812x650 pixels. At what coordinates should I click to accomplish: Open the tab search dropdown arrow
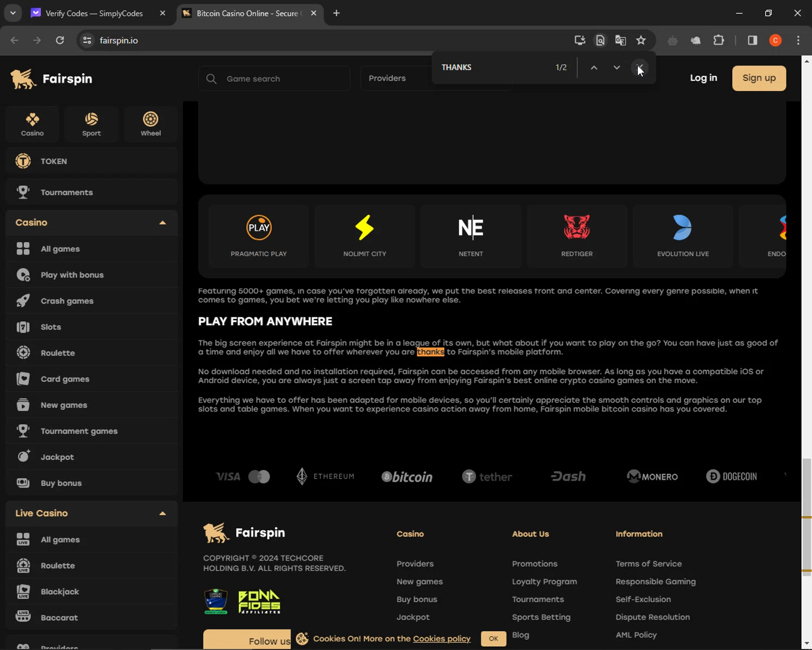(x=12, y=13)
